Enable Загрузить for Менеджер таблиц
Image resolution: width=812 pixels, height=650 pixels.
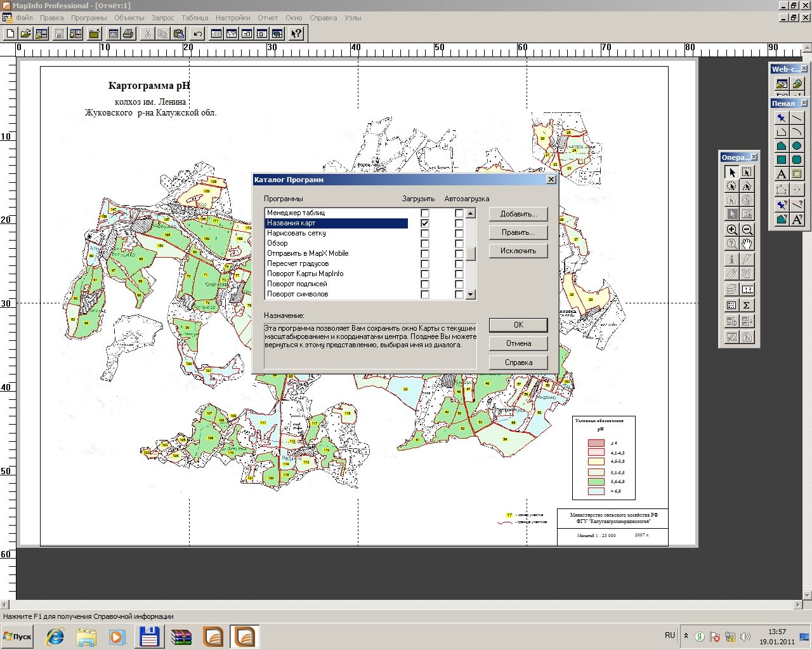(425, 213)
